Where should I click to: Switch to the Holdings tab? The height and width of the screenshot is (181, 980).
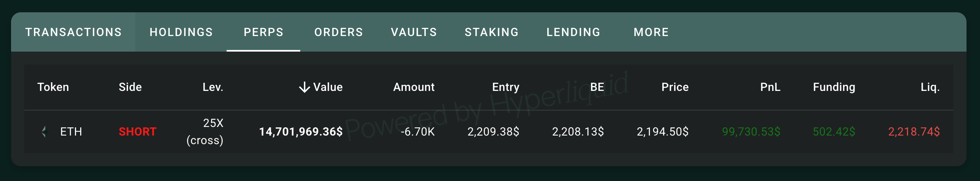(x=181, y=32)
